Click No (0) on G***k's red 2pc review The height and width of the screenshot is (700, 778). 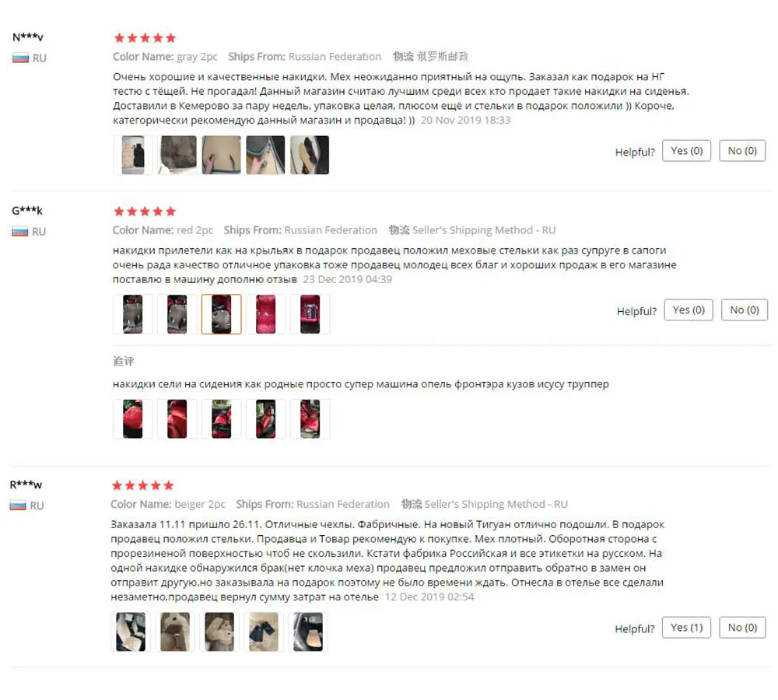click(745, 310)
